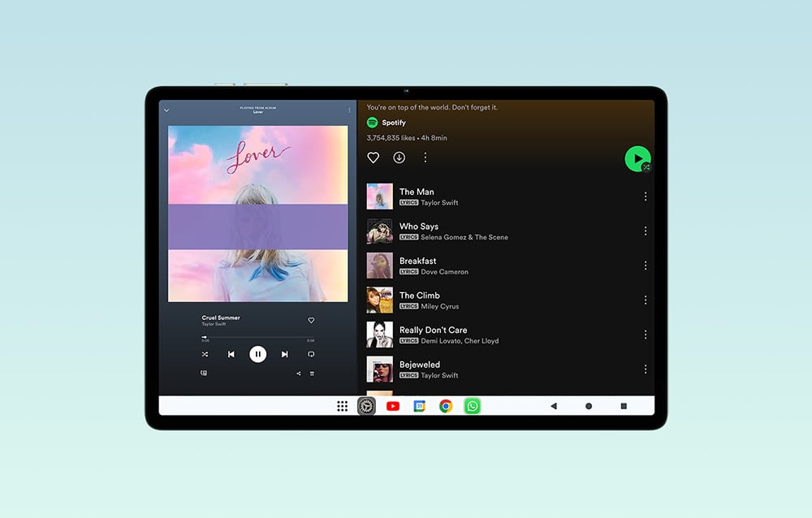This screenshot has height=518, width=812.
Task: Tap the Lover album cover art
Action: pyautogui.click(x=258, y=214)
